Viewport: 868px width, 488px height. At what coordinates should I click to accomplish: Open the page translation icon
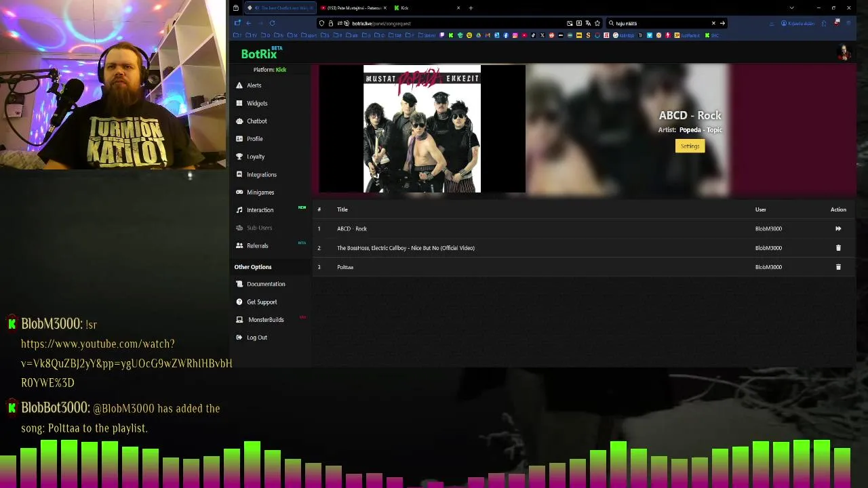click(588, 23)
